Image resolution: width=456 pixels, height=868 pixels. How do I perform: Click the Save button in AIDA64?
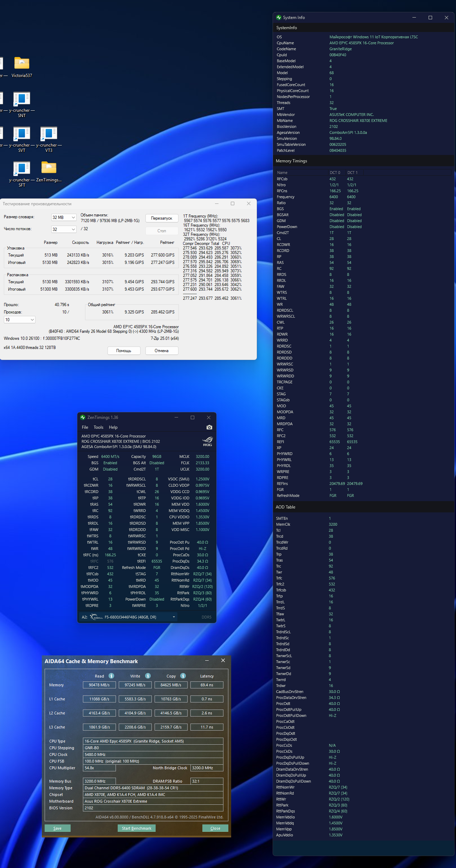click(x=58, y=828)
